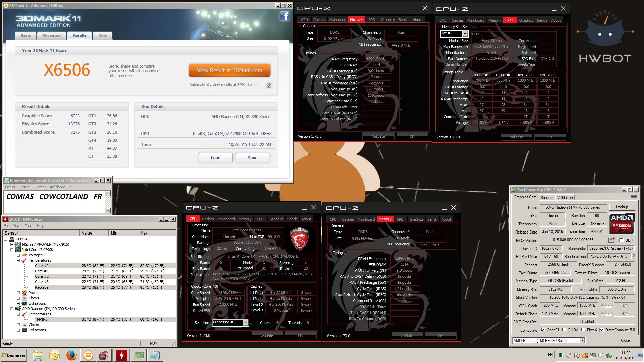Toggle CUDA checkbox in GPU-Z

(564, 330)
